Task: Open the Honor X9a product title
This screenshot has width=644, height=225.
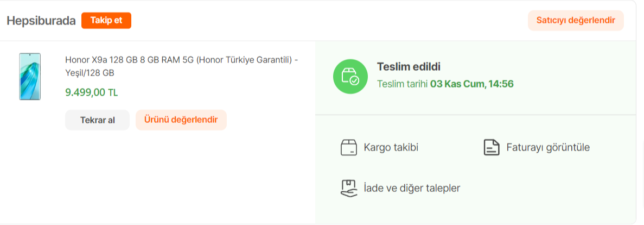Action: click(181, 60)
